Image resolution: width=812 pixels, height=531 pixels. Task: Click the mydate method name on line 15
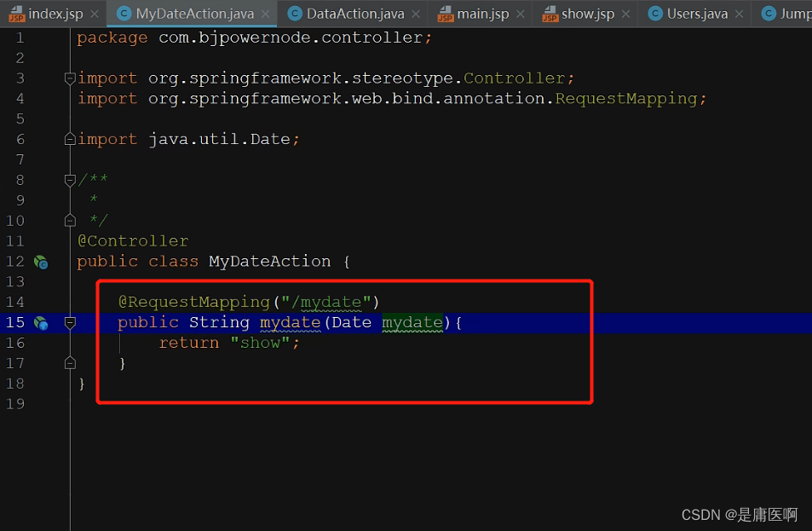click(x=290, y=323)
